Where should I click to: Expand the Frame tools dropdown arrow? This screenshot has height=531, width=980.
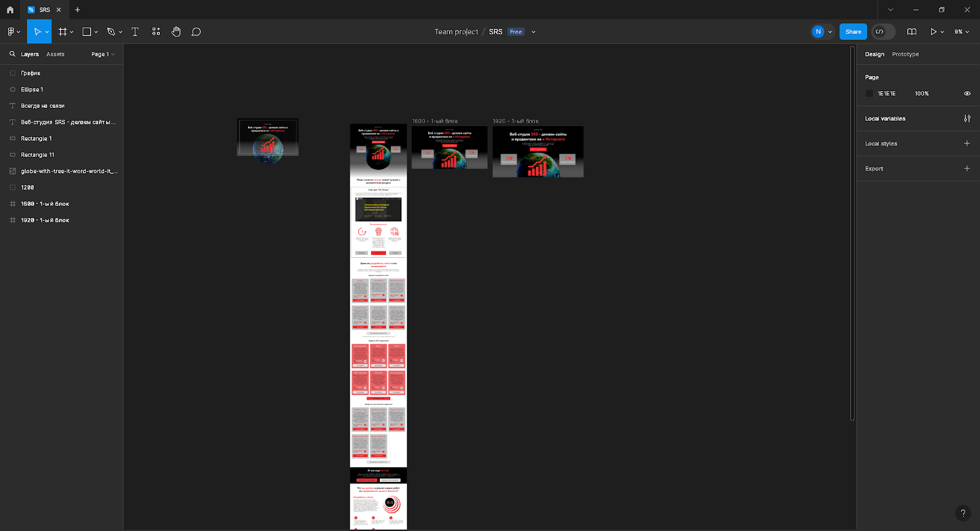click(72, 32)
